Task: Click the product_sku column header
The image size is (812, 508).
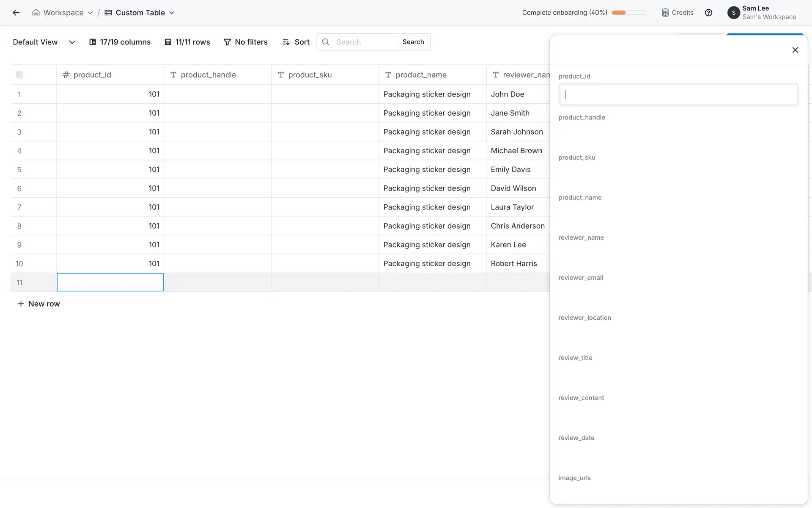Action: pos(310,75)
